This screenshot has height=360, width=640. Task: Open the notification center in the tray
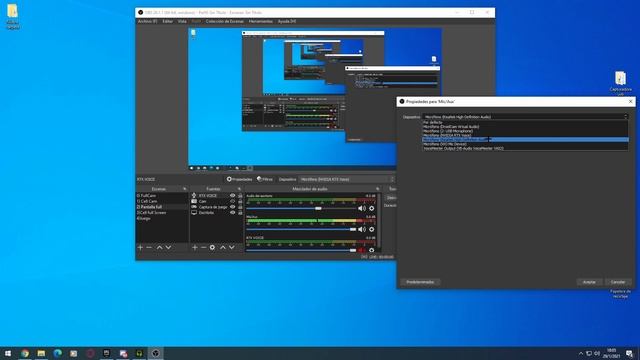coord(630,353)
